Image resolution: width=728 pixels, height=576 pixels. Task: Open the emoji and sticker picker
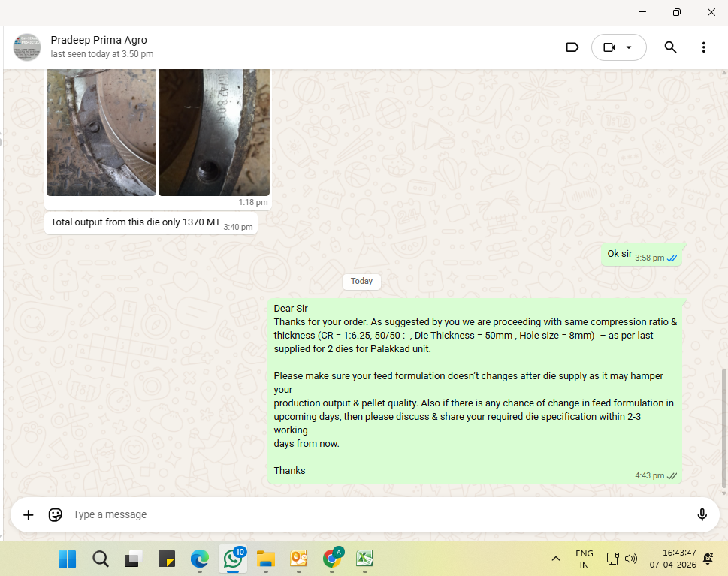pyautogui.click(x=55, y=514)
